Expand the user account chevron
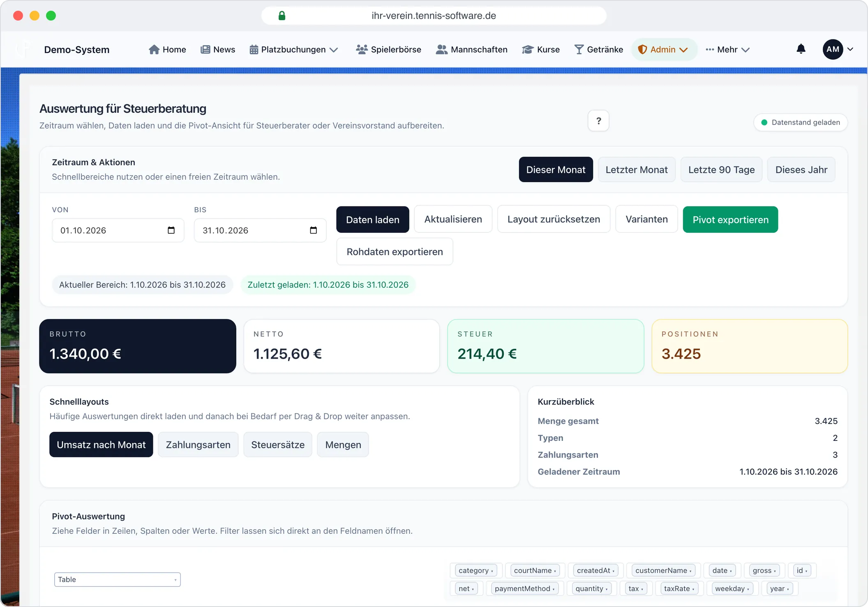 pyautogui.click(x=850, y=49)
